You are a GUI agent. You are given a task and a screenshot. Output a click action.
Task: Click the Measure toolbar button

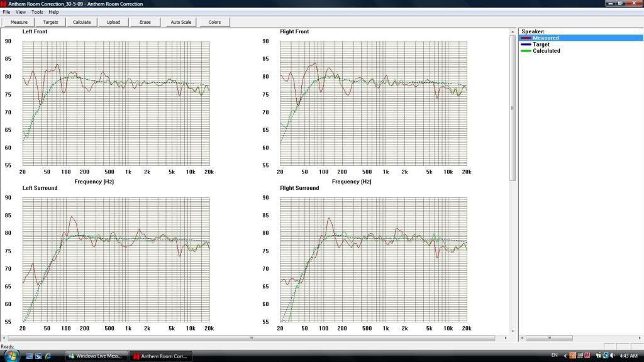[x=19, y=22]
